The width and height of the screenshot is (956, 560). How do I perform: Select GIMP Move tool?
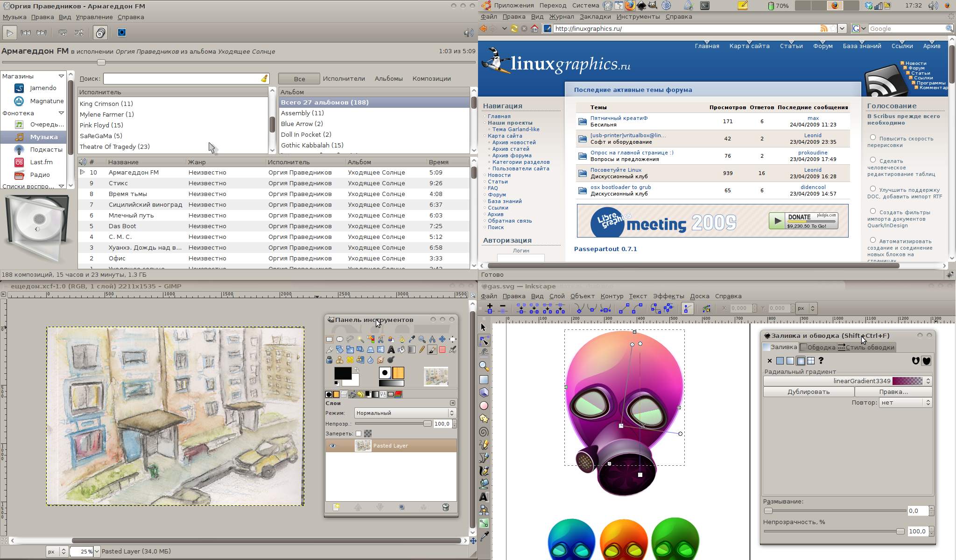(442, 339)
